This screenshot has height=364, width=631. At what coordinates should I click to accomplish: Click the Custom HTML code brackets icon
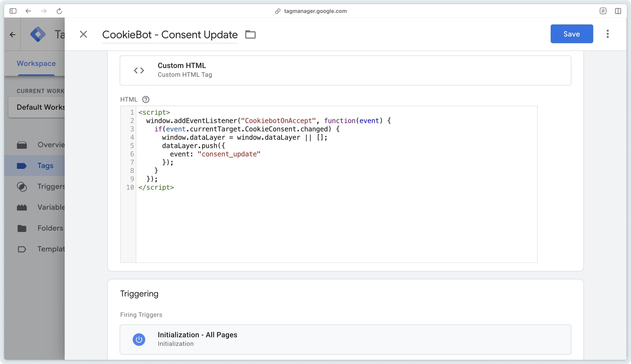(x=139, y=70)
